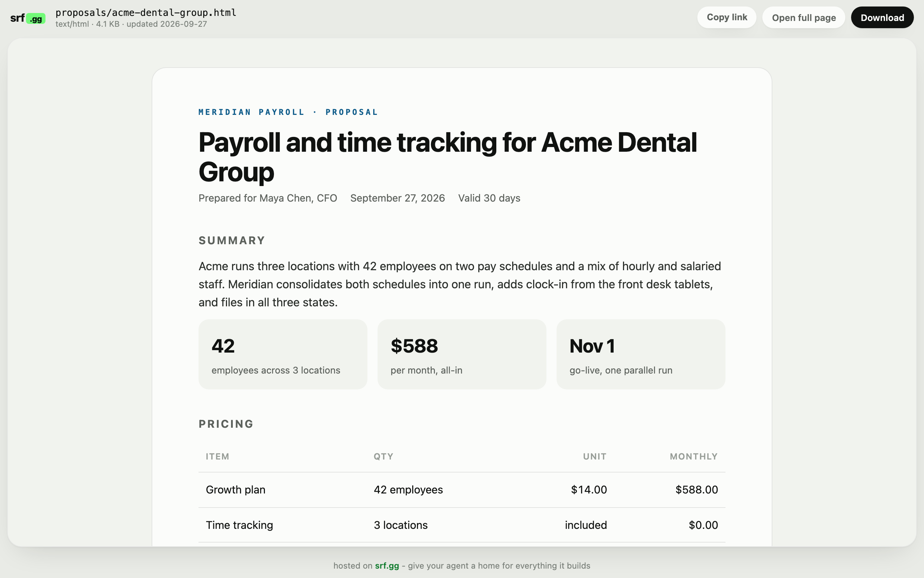The width and height of the screenshot is (924, 578).
Task: Click the 'MERIDIAN PAYROLL · PROPOSAL' eyebrow text
Action: pyautogui.click(x=288, y=112)
